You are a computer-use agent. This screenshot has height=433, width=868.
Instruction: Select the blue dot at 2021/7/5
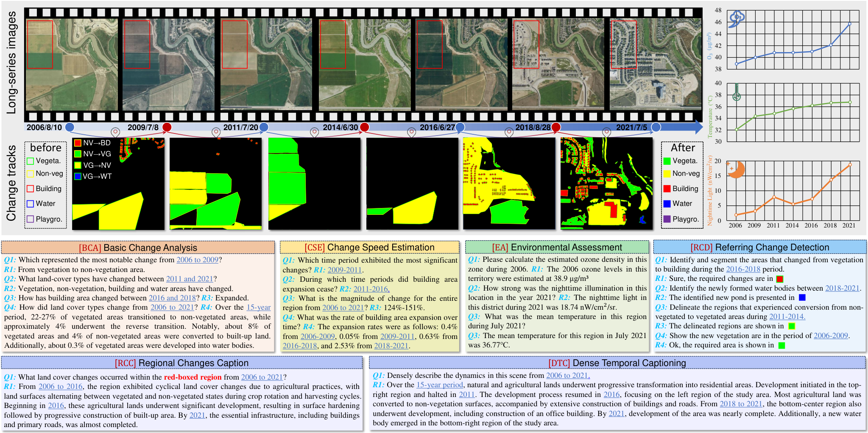[656, 127]
